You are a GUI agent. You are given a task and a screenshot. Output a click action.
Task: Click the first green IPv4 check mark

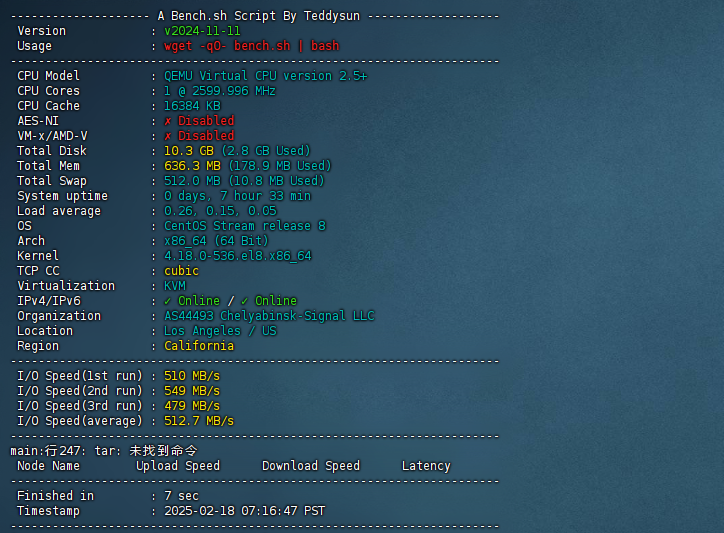[x=168, y=301]
